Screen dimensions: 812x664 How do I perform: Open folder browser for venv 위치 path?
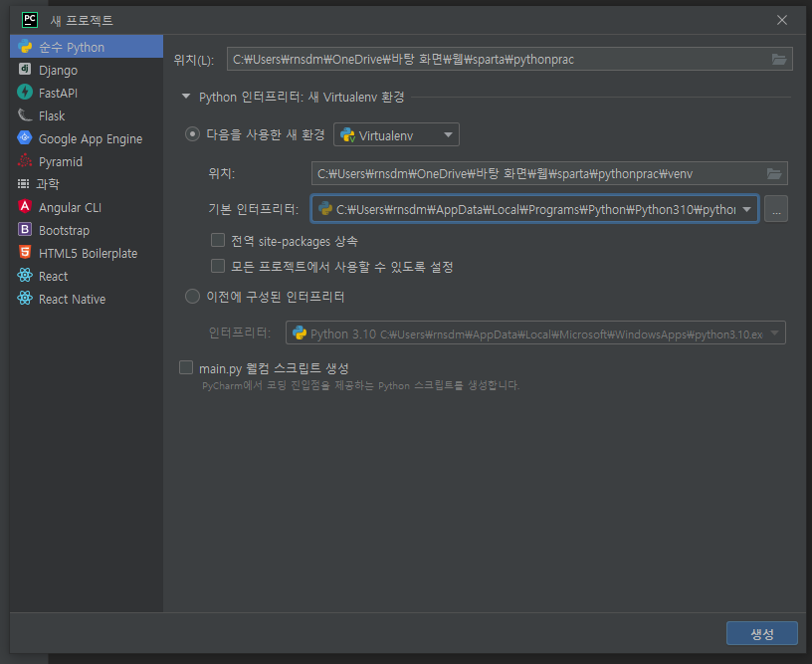[774, 173]
